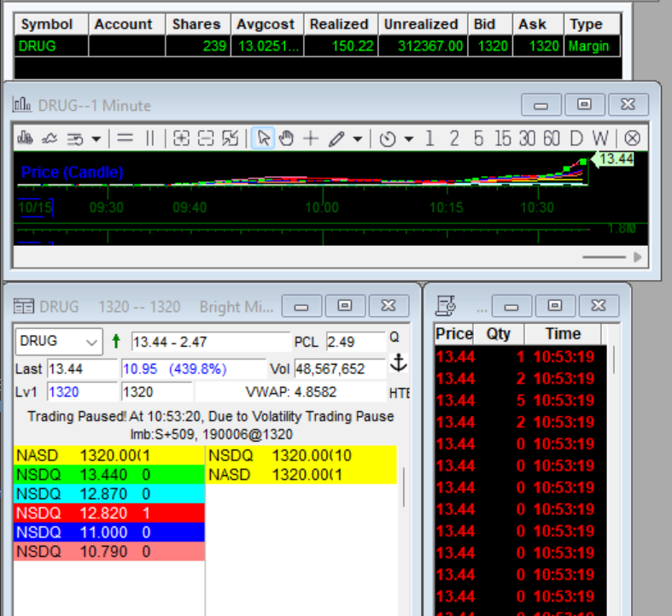Click the 10/15 date label on chart
672x616 pixels.
(x=35, y=208)
